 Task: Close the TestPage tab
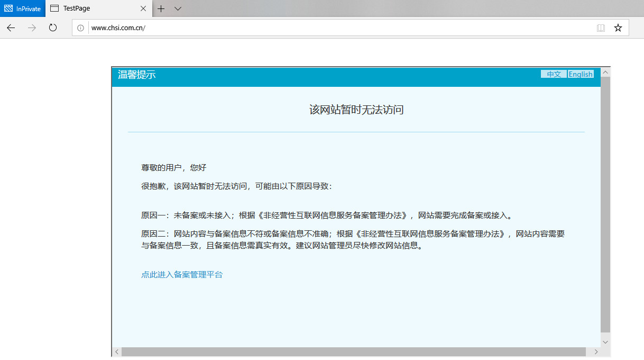[143, 8]
